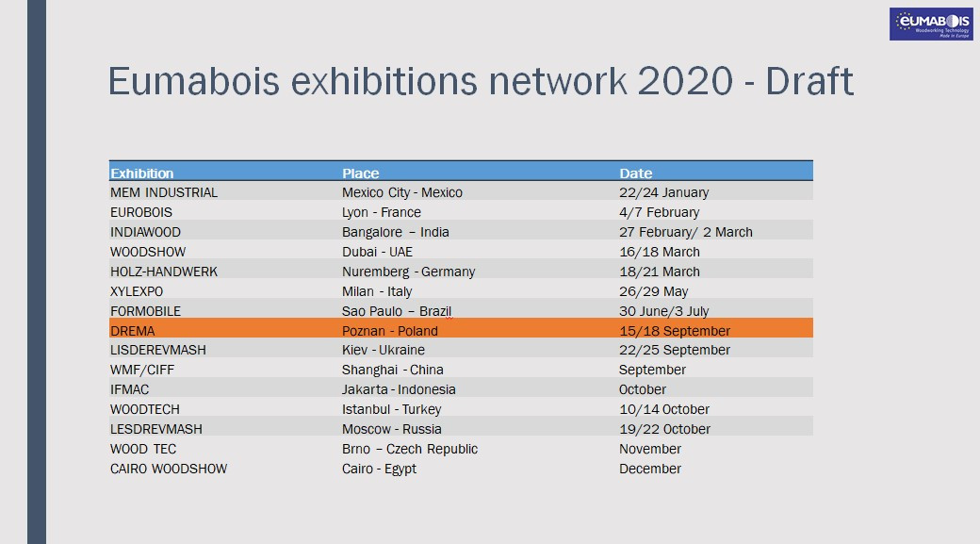
Task: Select the highlighted 'DREMA' exhibition cell
Action: click(133, 331)
